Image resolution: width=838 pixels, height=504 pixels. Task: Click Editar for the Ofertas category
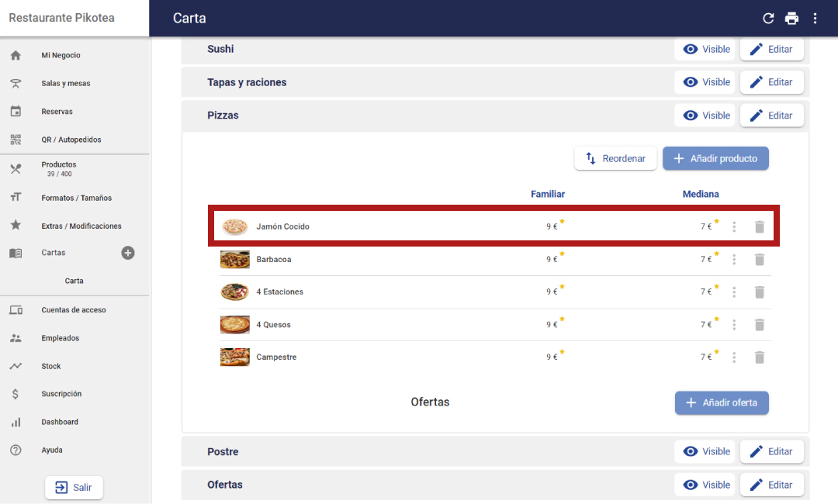(772, 485)
